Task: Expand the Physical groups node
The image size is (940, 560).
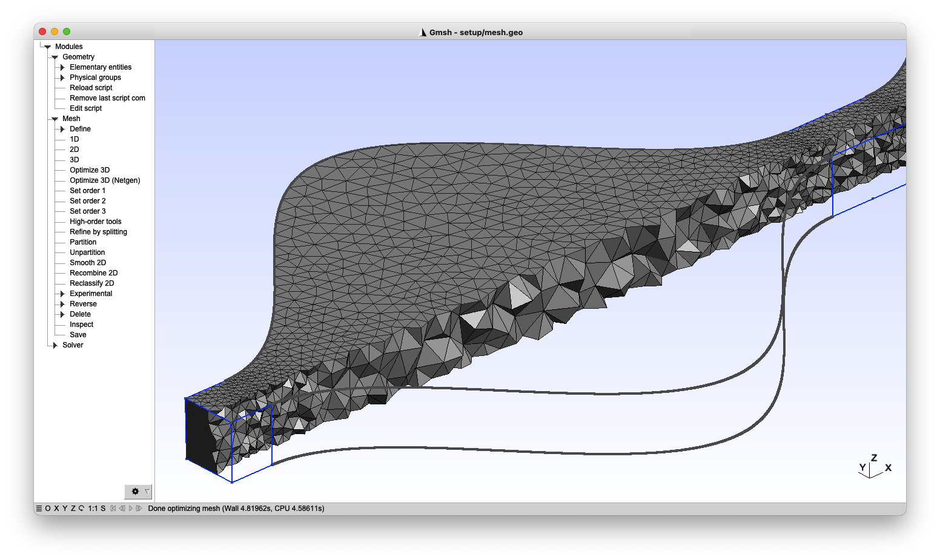Action: click(x=62, y=77)
